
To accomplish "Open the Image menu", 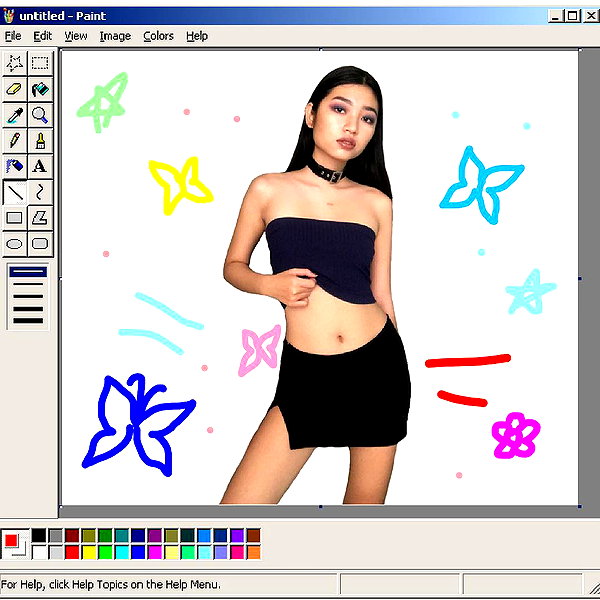I will [115, 36].
